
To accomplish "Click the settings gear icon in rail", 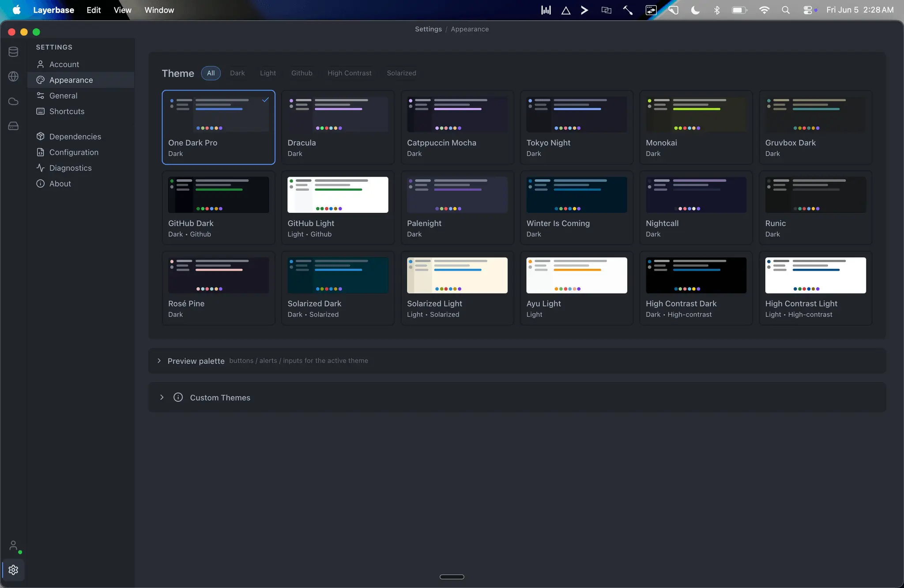I will click(13, 570).
